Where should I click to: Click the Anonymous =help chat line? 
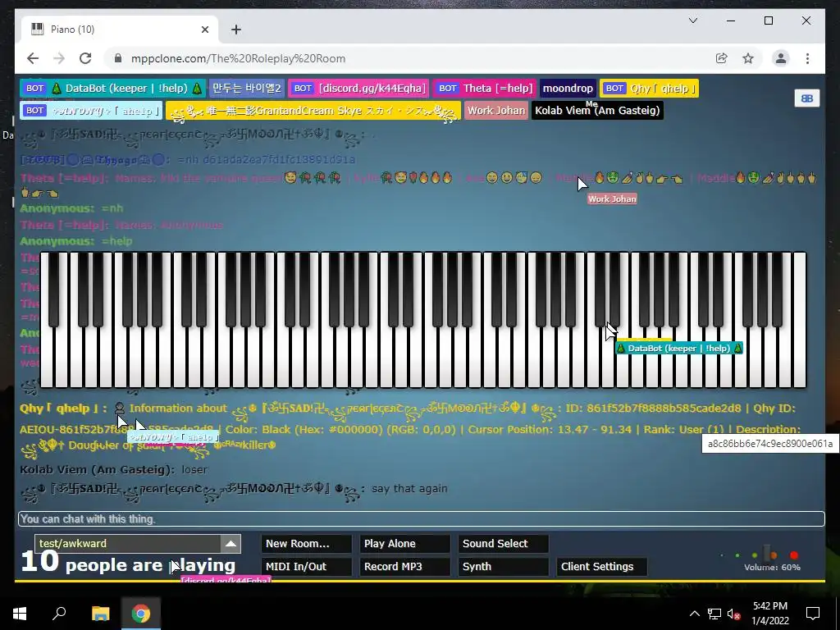(x=76, y=241)
